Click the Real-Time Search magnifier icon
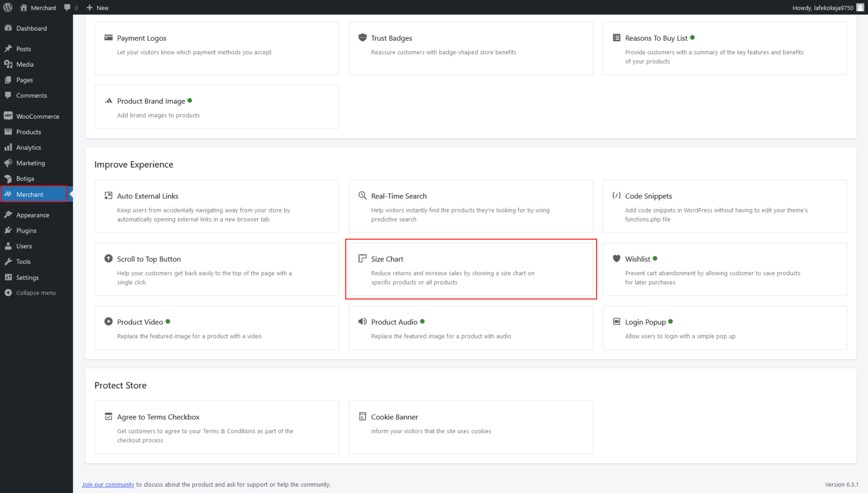This screenshot has height=493, width=868. pyautogui.click(x=362, y=196)
